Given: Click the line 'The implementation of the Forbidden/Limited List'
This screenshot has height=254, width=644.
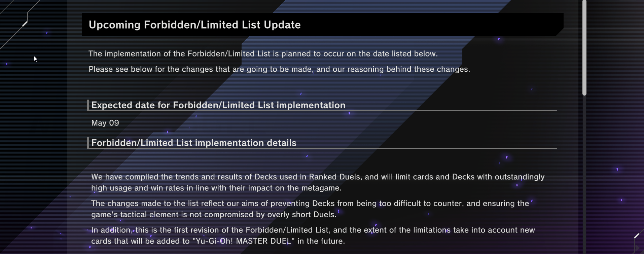Looking at the screenshot, I should point(263,54).
